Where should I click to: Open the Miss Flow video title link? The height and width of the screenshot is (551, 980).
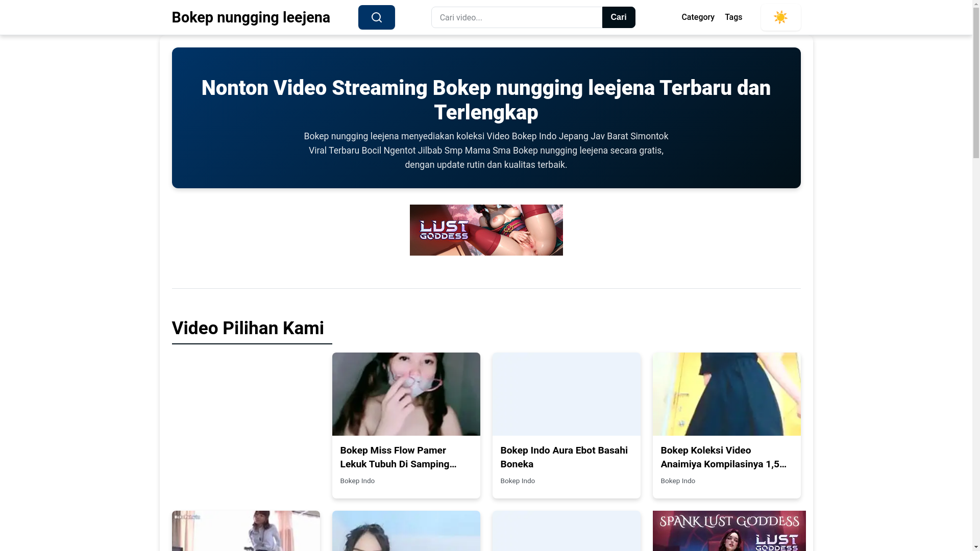pos(399,457)
